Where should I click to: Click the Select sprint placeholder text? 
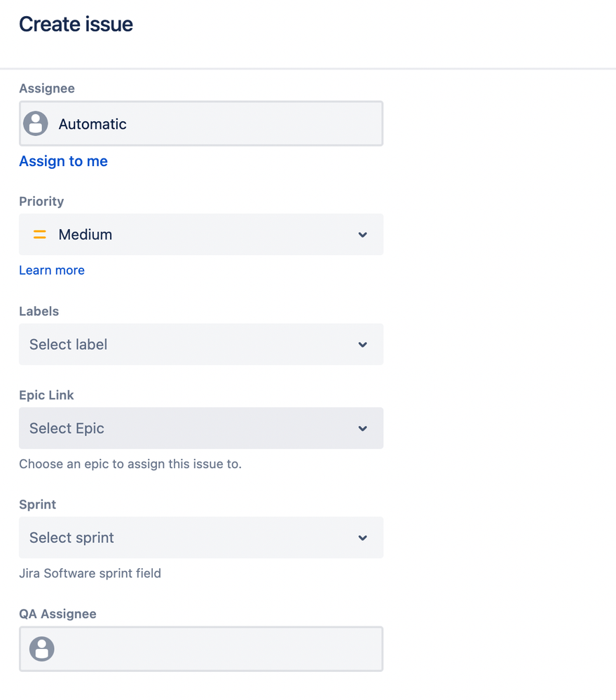(x=72, y=538)
